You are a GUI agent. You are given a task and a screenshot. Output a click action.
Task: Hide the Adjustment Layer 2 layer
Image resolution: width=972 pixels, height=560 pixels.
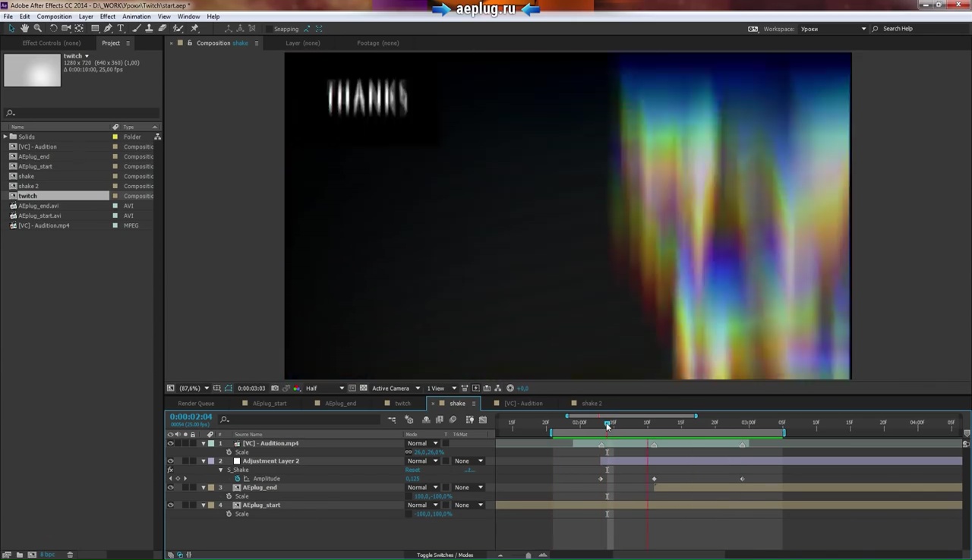pos(170,461)
